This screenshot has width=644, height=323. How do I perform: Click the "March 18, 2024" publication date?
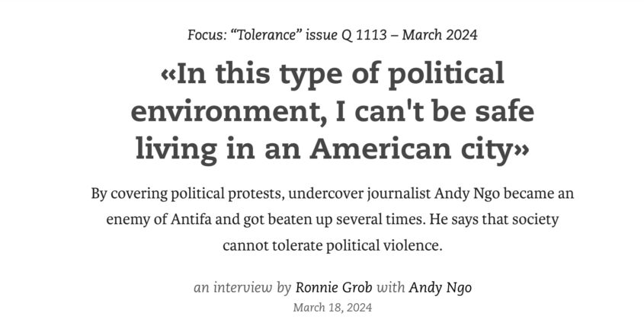tap(332, 308)
